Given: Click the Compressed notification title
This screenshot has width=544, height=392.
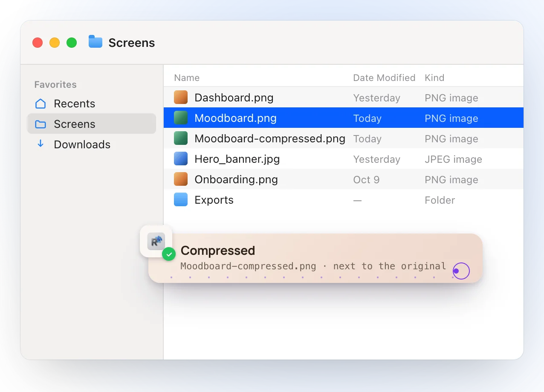Looking at the screenshot, I should point(218,251).
